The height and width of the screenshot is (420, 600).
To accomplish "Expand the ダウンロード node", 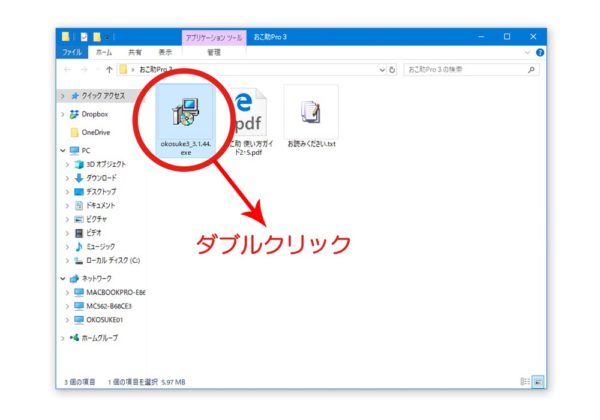I will (x=67, y=178).
